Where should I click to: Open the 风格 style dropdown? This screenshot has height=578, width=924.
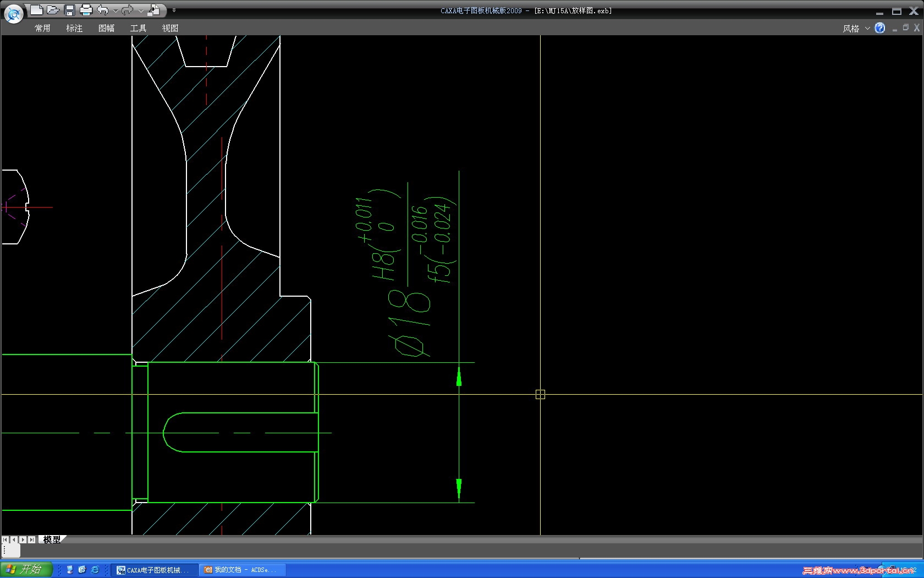click(856, 28)
